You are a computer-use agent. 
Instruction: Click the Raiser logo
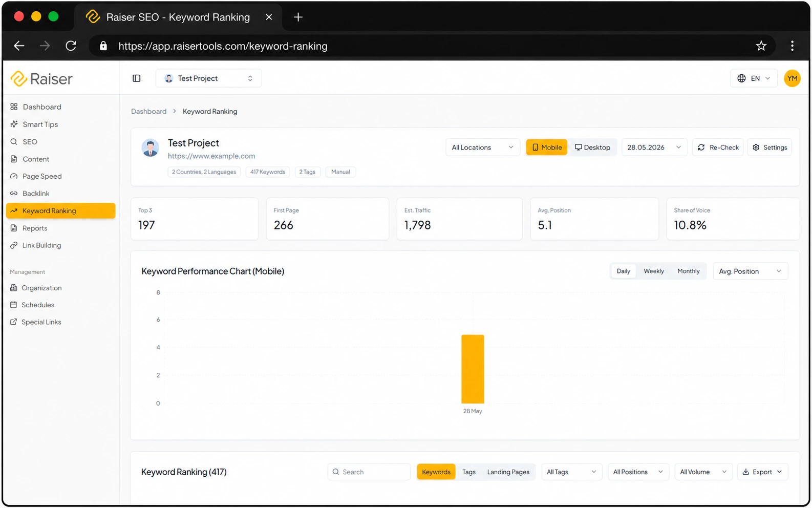pyautogui.click(x=41, y=79)
